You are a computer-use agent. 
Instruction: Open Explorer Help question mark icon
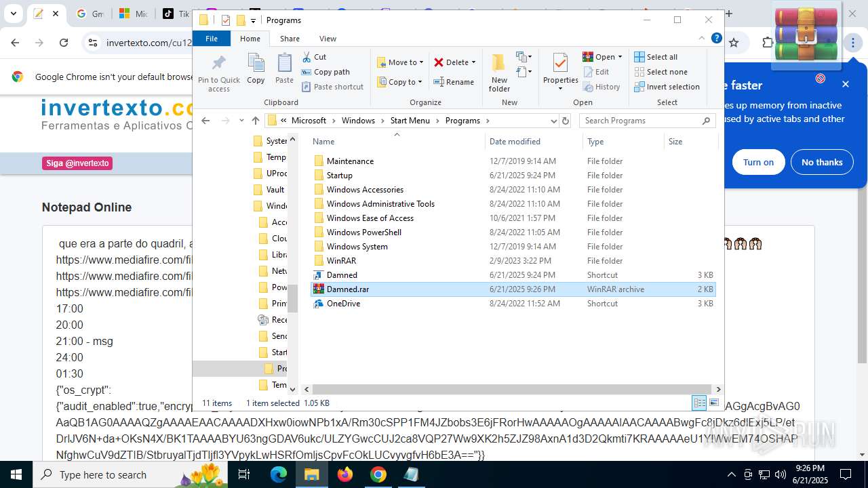tap(716, 39)
